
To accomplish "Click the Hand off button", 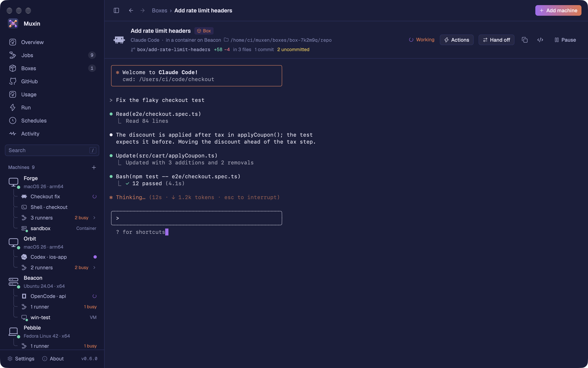I will [x=496, y=40].
